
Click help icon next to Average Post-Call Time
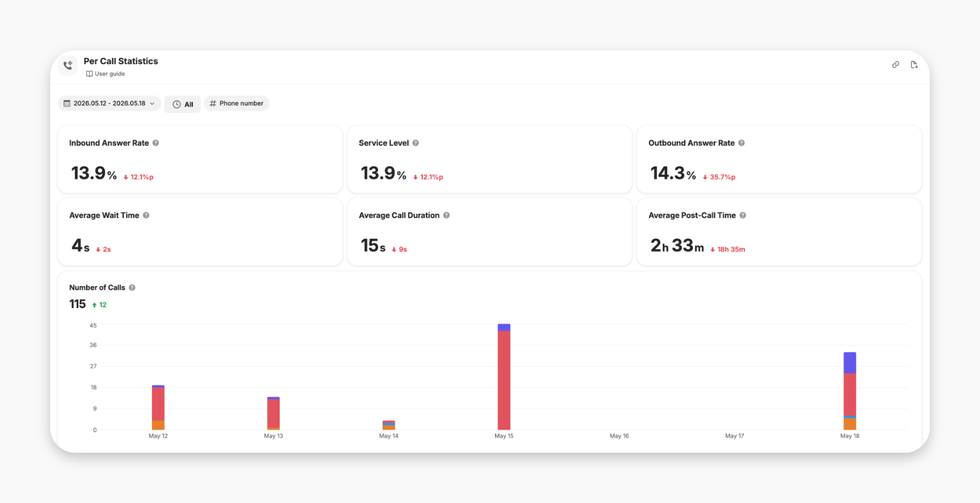(743, 215)
